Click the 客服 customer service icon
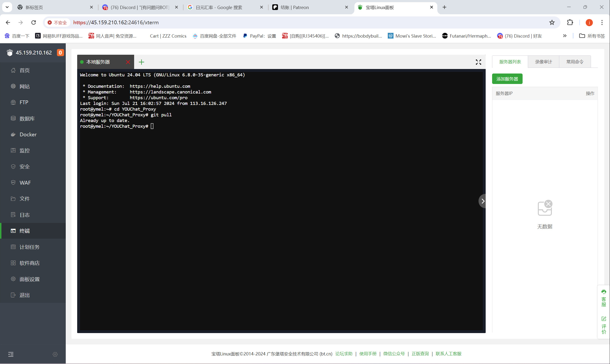610x364 pixels. pos(604,298)
